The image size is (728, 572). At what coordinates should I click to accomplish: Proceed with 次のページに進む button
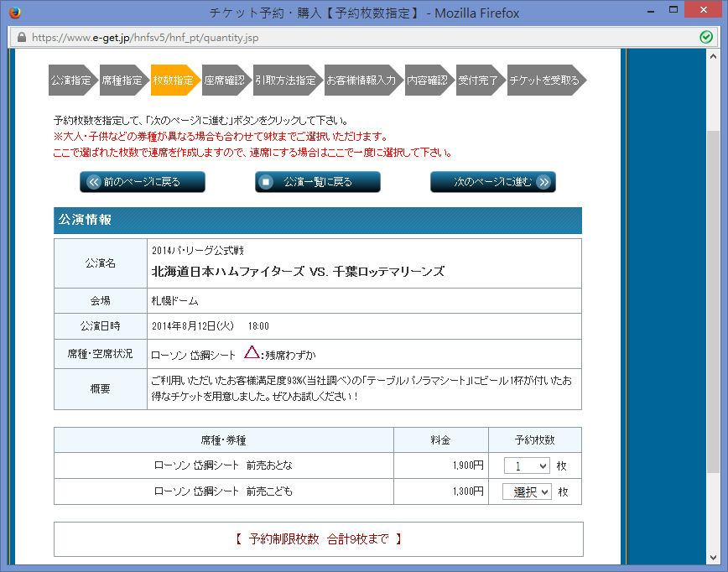point(493,182)
